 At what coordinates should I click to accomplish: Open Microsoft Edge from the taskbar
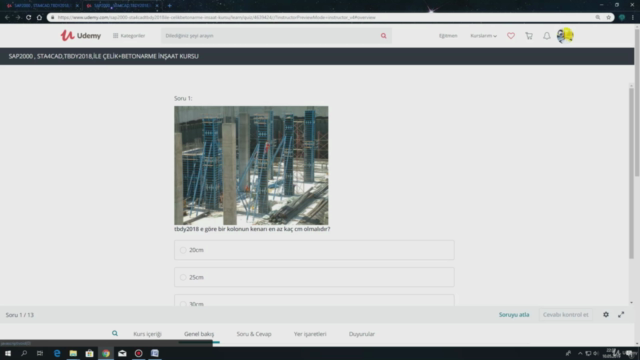pyautogui.click(x=57, y=353)
